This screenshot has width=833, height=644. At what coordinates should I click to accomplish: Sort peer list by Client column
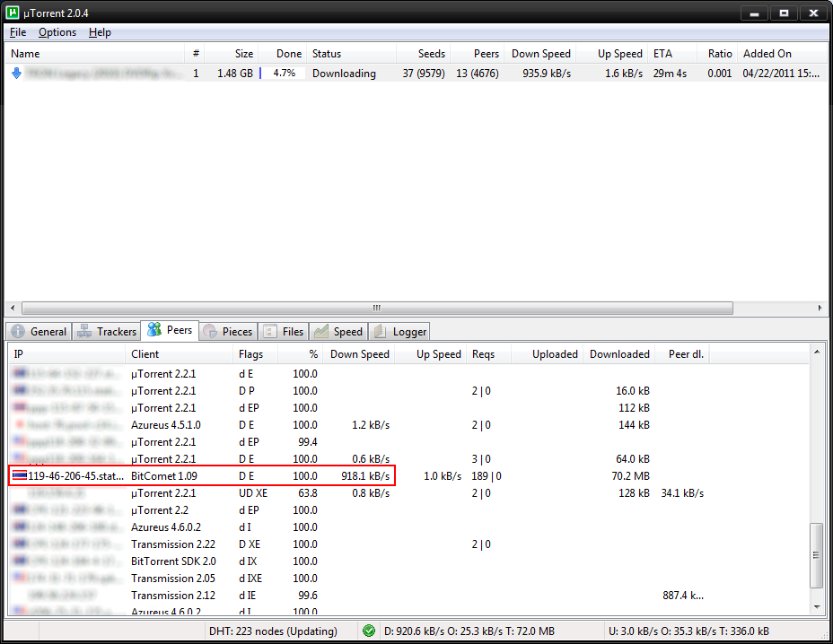coord(145,354)
